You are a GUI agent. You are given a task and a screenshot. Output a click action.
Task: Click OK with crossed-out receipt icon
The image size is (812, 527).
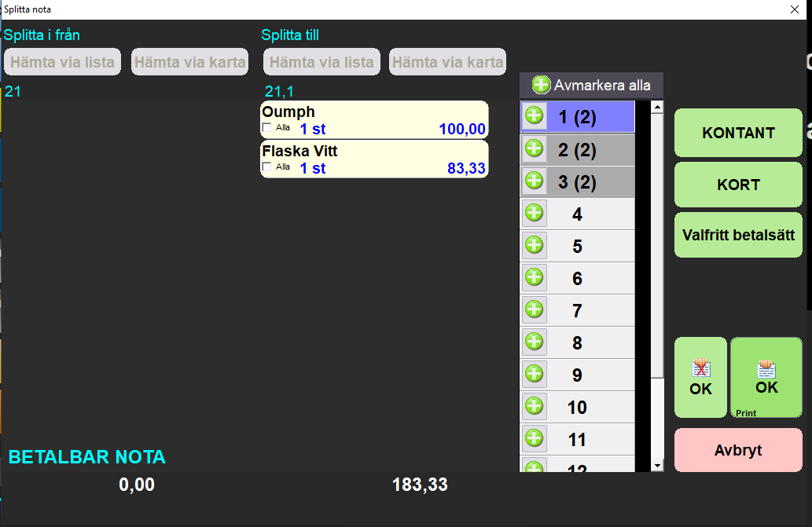[700, 378]
